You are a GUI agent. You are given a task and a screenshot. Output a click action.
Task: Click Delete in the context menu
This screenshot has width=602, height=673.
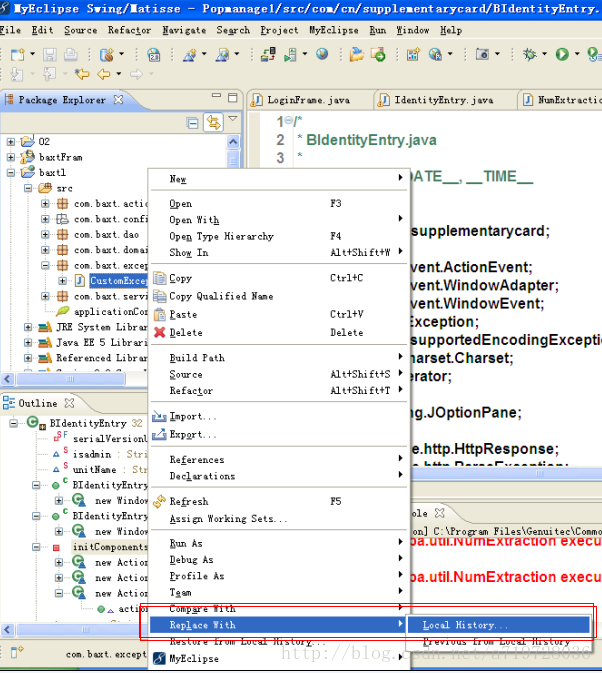279,333
